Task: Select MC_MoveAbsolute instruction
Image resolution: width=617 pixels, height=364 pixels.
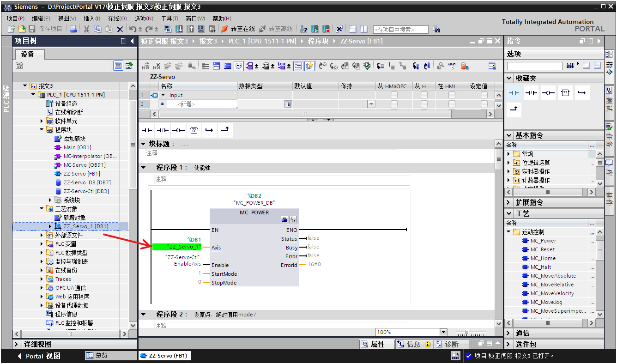Action: coord(553,276)
